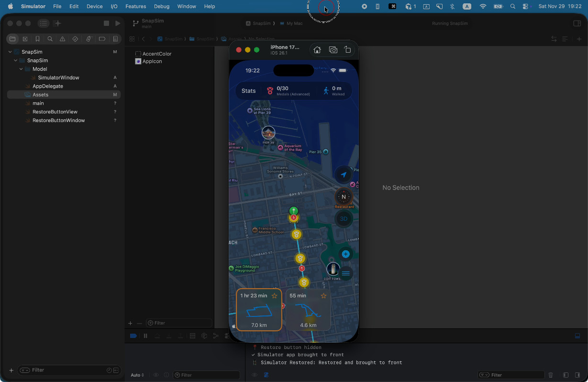Screen dimensions: 588x382
Task: Open Xcode Issue navigator warning tab
Action: [63, 39]
